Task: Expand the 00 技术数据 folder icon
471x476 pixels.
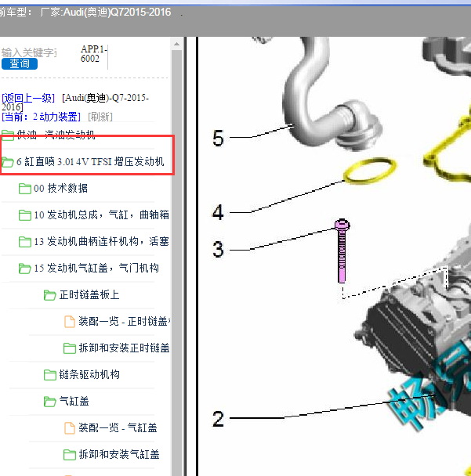Action: click(x=25, y=189)
